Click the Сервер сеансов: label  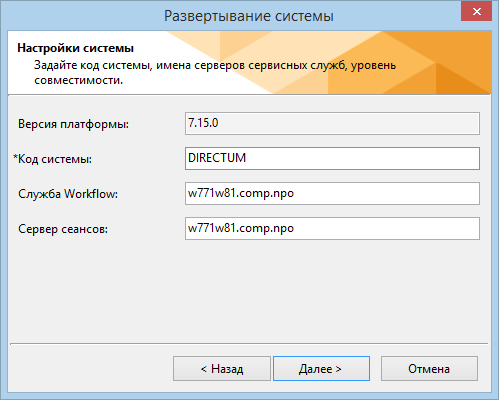[63, 229]
